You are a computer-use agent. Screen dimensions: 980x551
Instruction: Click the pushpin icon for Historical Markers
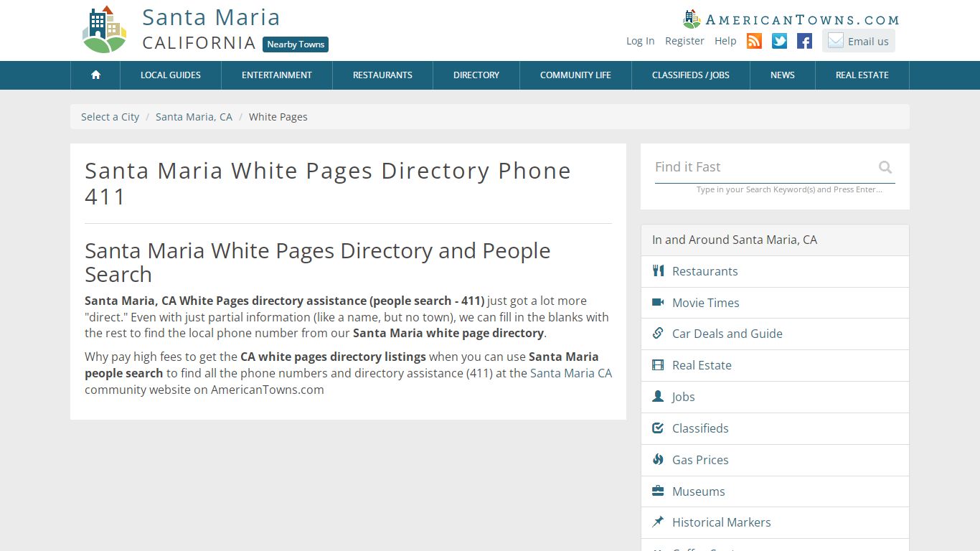tap(658, 522)
